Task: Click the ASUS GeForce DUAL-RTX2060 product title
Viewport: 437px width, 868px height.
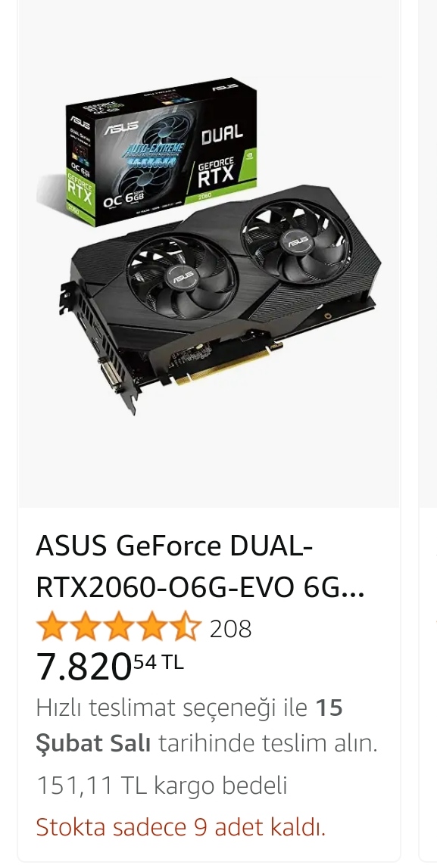Action: pos(201,568)
